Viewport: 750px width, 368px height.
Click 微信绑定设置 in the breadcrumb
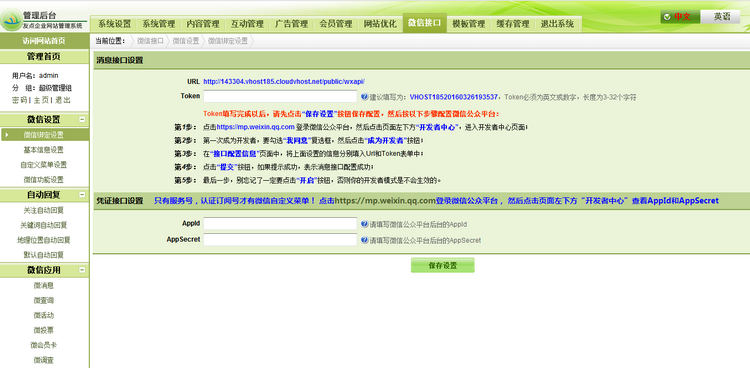(228, 41)
